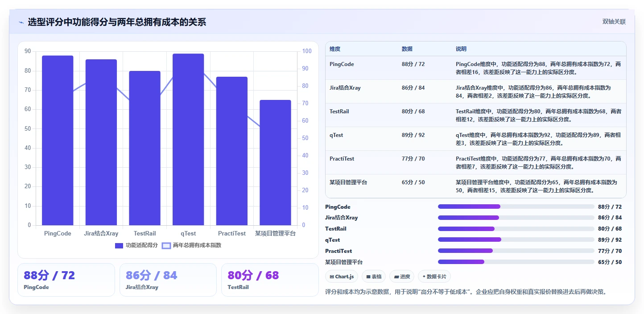Click the 数据卡片 chip

click(434, 277)
